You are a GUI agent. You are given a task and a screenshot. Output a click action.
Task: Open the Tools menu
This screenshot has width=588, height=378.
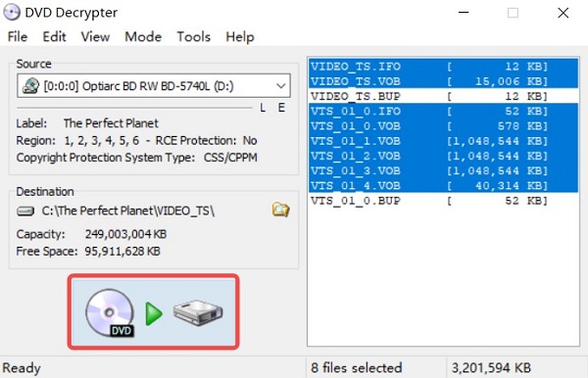pos(193,36)
